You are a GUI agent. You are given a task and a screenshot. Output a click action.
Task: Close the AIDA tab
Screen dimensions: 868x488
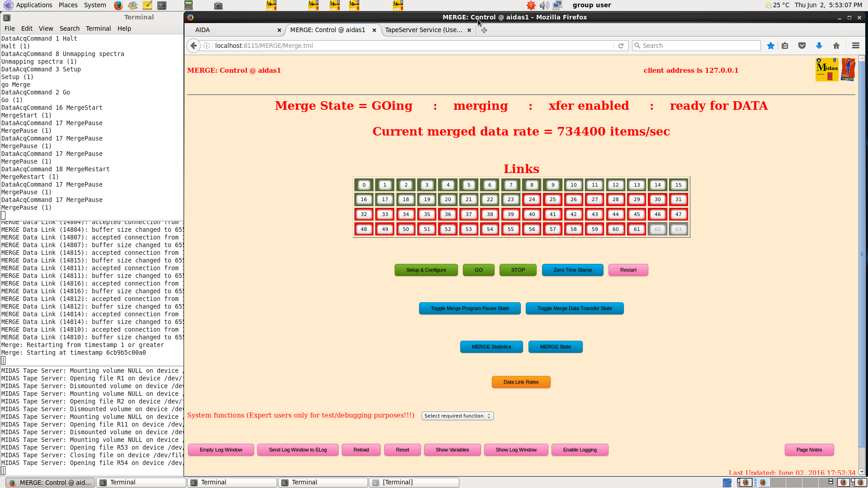279,30
